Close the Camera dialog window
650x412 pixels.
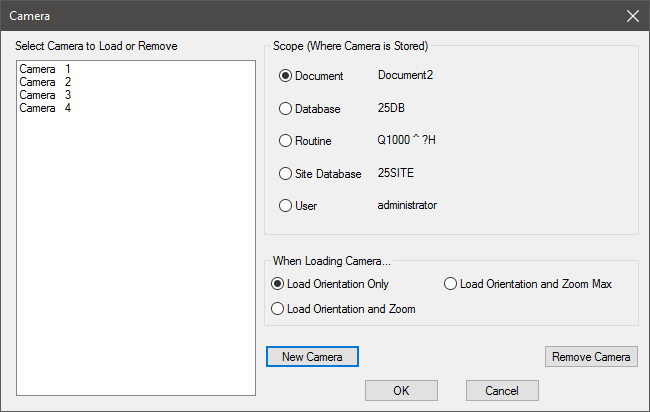[632, 16]
